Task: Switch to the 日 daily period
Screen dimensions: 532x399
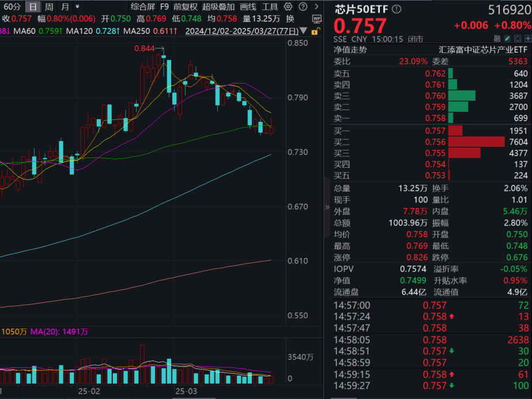Action: pos(32,7)
